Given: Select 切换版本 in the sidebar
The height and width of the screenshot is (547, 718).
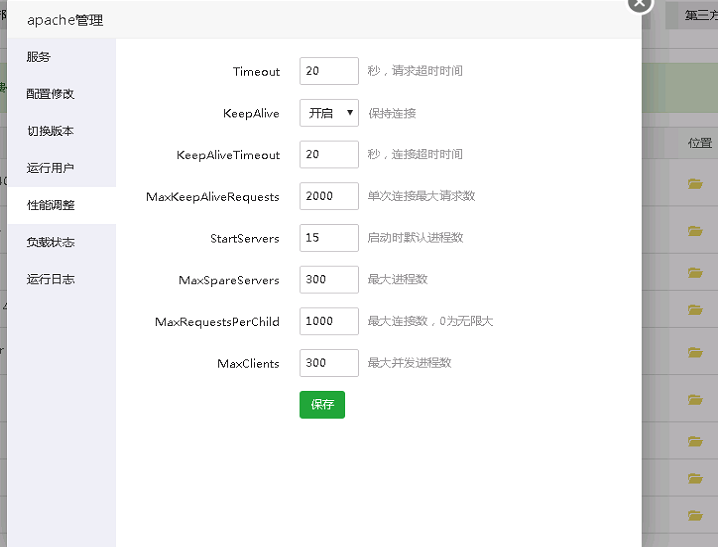Looking at the screenshot, I should tap(61, 131).
